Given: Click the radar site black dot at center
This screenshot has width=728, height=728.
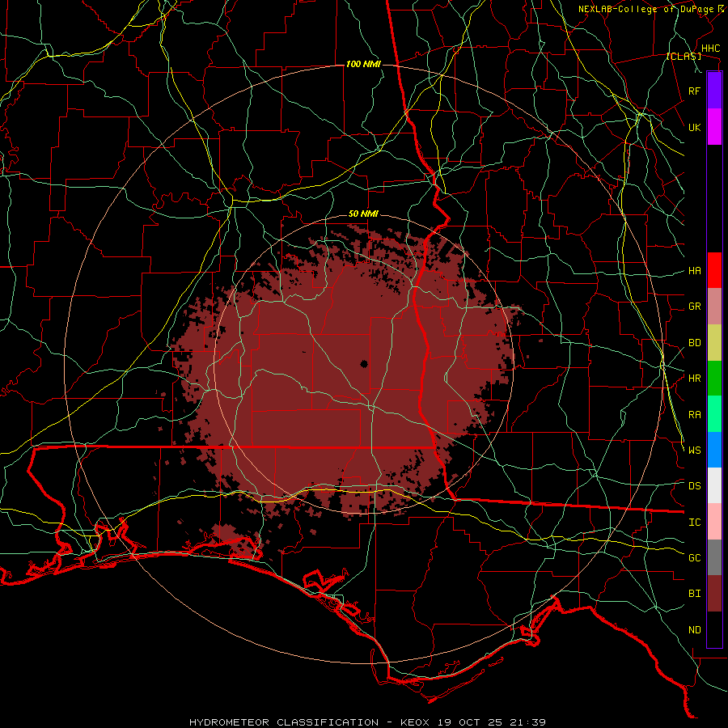Looking at the screenshot, I should [x=364, y=364].
